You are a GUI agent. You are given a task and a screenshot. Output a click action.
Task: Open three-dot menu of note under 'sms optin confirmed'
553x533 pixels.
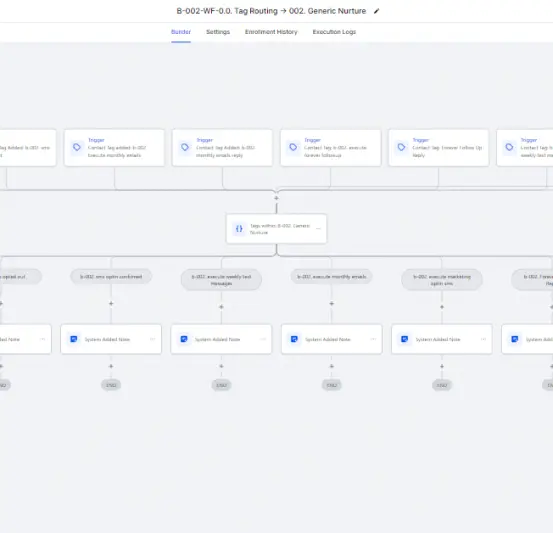coord(153,339)
